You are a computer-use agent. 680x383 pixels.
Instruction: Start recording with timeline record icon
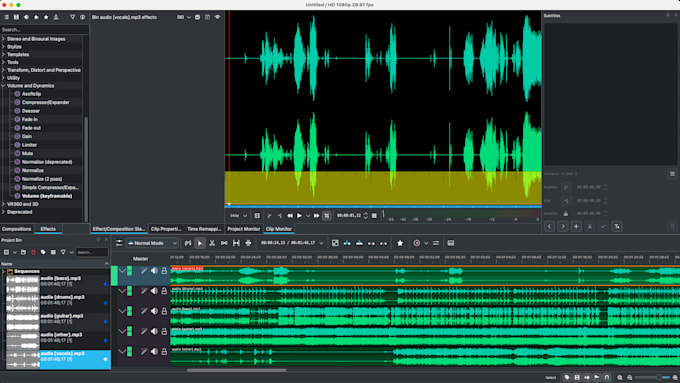(417, 243)
